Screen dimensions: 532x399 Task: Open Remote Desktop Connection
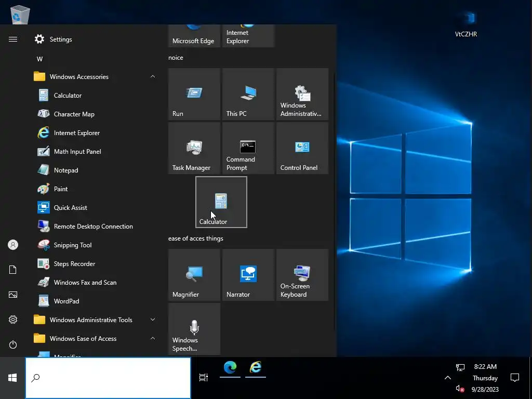pos(95,226)
